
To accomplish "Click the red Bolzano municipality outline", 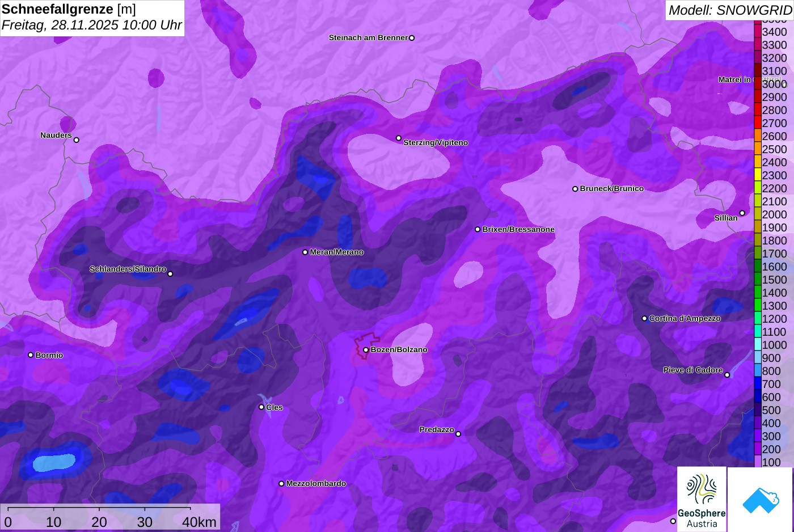I will (366, 345).
